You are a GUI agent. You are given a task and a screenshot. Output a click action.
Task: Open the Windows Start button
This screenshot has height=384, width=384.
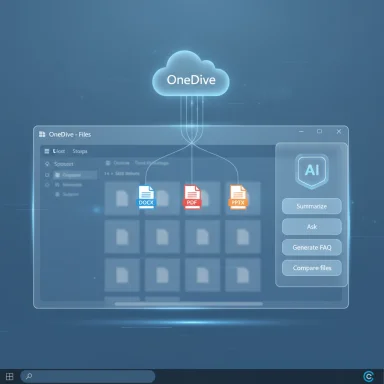[x=10, y=377]
